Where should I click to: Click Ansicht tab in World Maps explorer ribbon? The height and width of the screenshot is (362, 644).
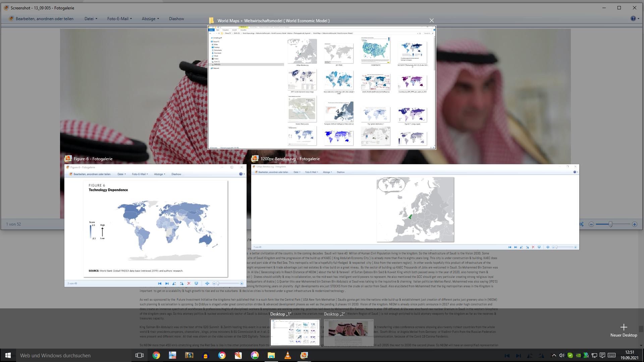coord(234,30)
